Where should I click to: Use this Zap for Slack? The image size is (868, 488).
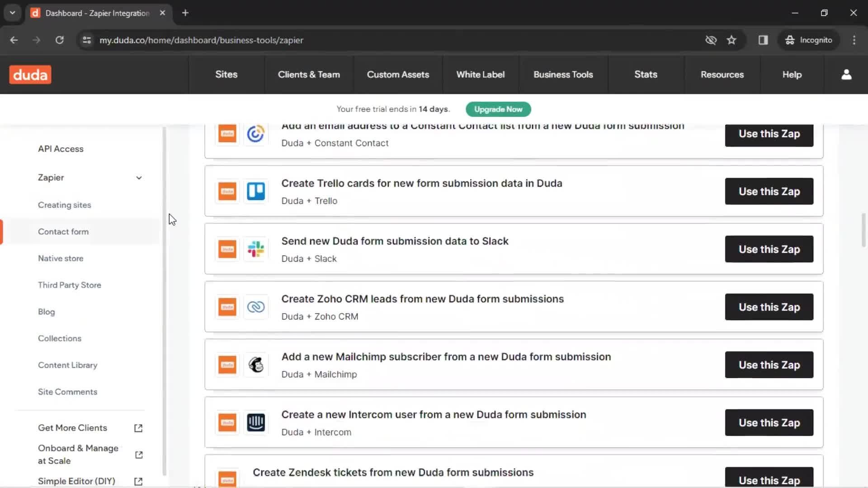769,249
